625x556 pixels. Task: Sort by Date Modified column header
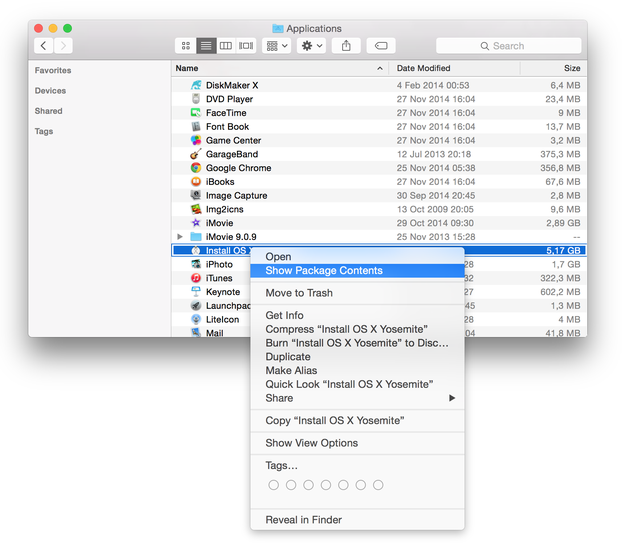point(454,69)
